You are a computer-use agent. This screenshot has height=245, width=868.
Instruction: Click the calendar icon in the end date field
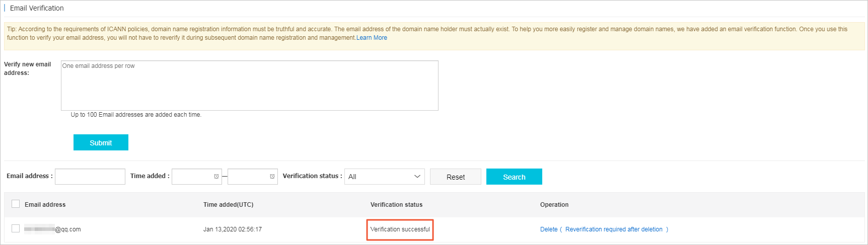coord(272,177)
